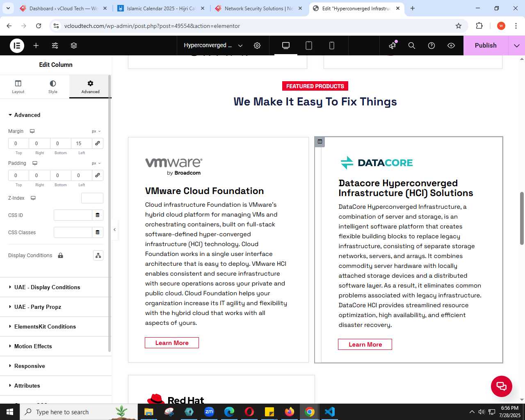The width and height of the screenshot is (525, 420).
Task: Open the Margin unit px dropdown
Action: [96, 131]
